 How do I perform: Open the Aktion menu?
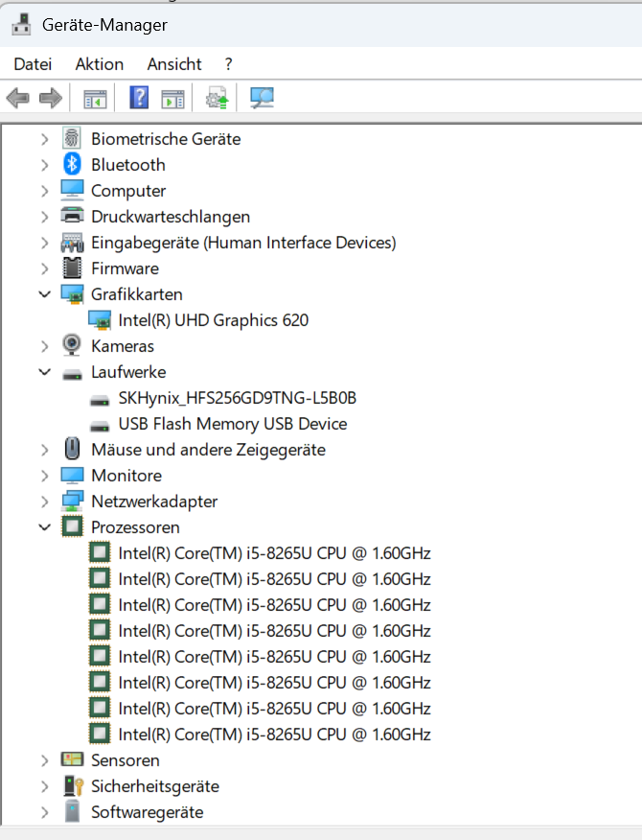99,64
